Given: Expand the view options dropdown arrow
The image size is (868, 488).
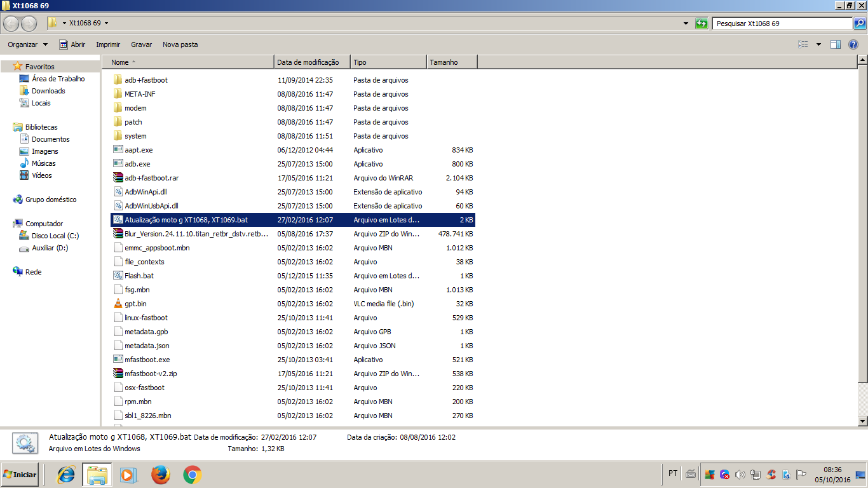Looking at the screenshot, I should click(818, 44).
